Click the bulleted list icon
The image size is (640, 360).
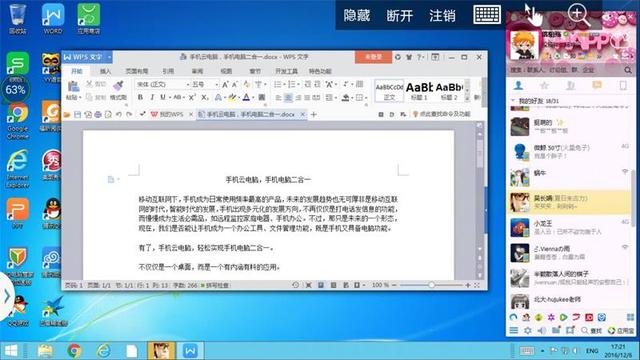pos(278,84)
